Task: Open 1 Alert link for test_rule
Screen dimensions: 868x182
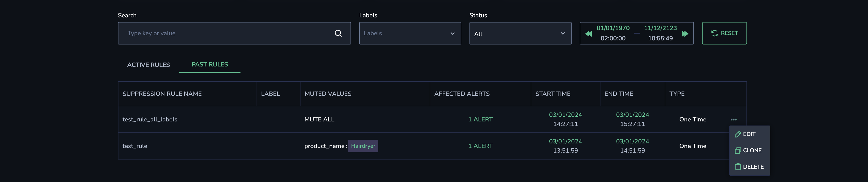Action: click(x=480, y=146)
